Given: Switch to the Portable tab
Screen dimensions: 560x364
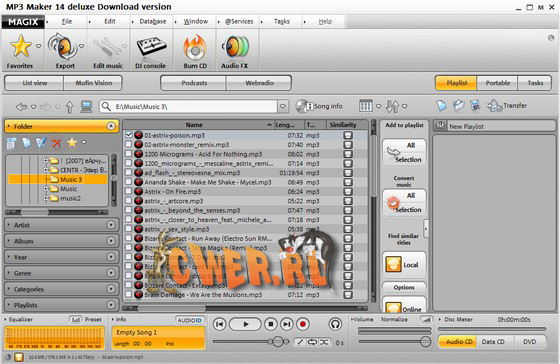Looking at the screenshot, I should pos(498,83).
